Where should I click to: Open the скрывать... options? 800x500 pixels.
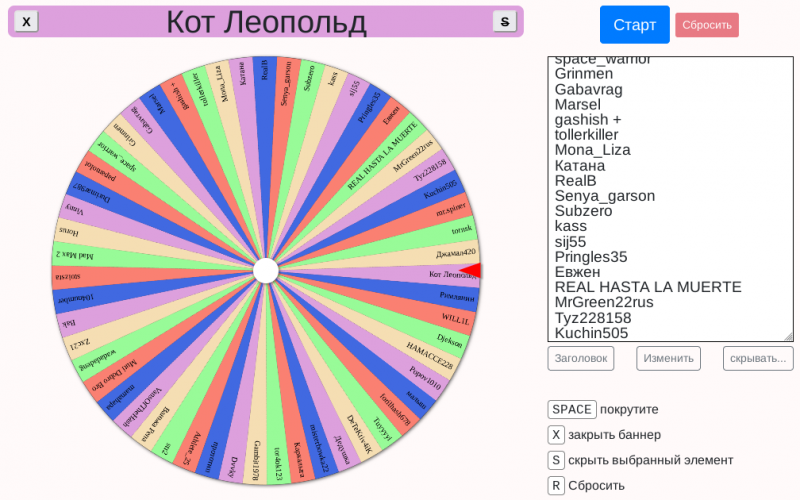point(757,358)
